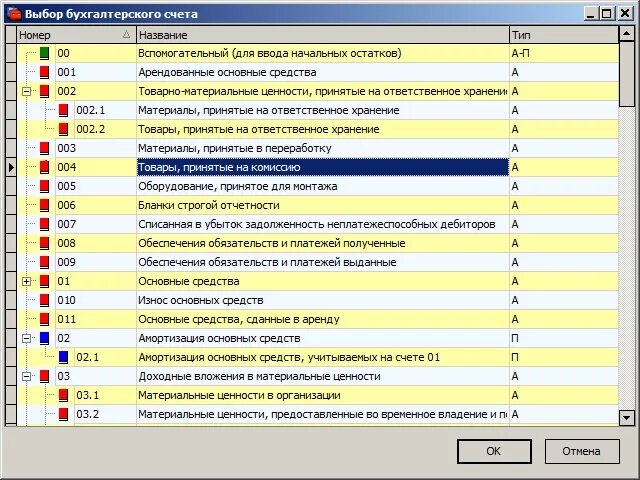Click account number 002.1
Viewport: 640px width, 480px height.
91,110
